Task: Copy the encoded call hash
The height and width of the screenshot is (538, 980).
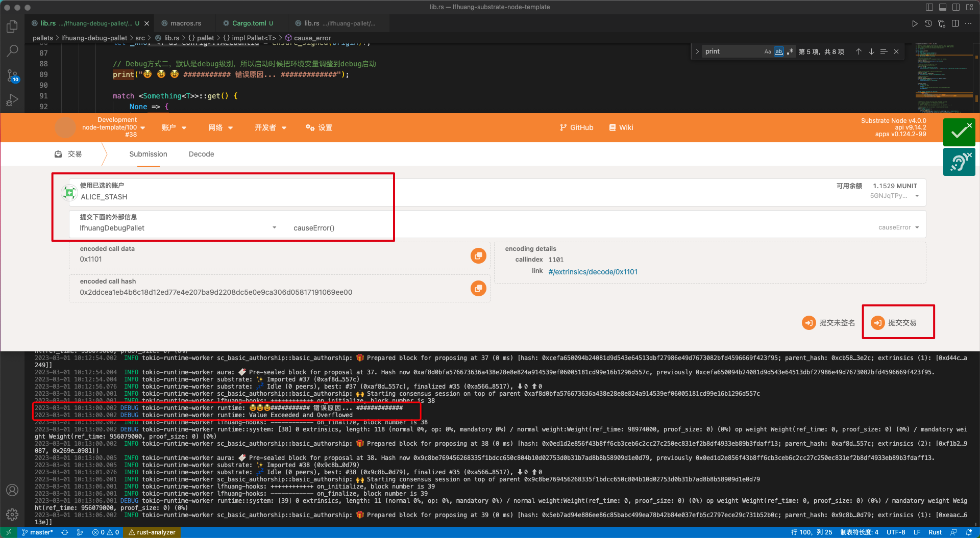Action: 478,289
